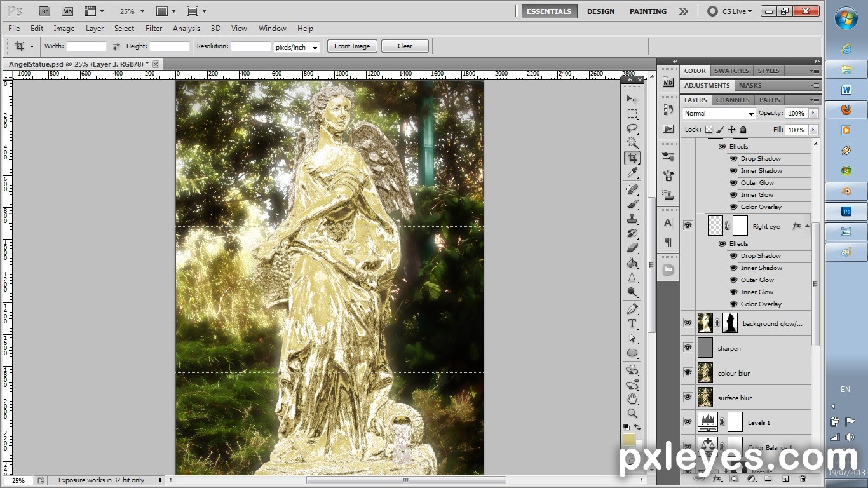Hide the surface blur layer
Image resolution: width=868 pixels, height=488 pixels.
[688, 397]
